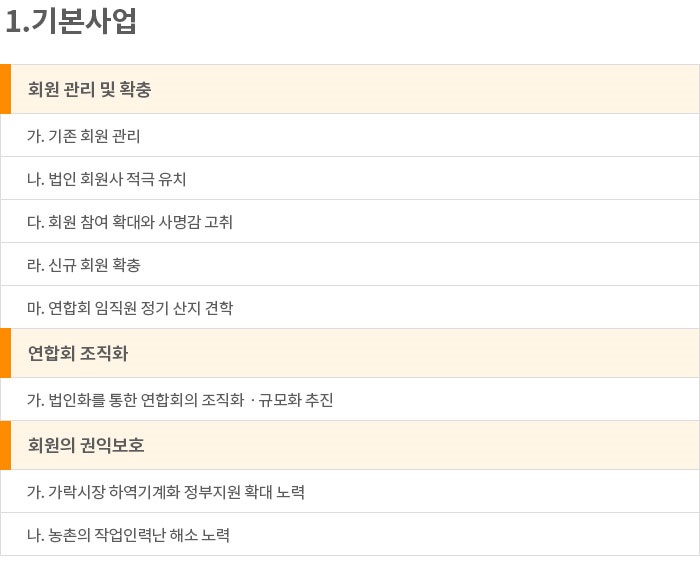The height and width of the screenshot is (566, 700).
Task: Select the 회원 관리 및 확충 section header
Action: 350,89
